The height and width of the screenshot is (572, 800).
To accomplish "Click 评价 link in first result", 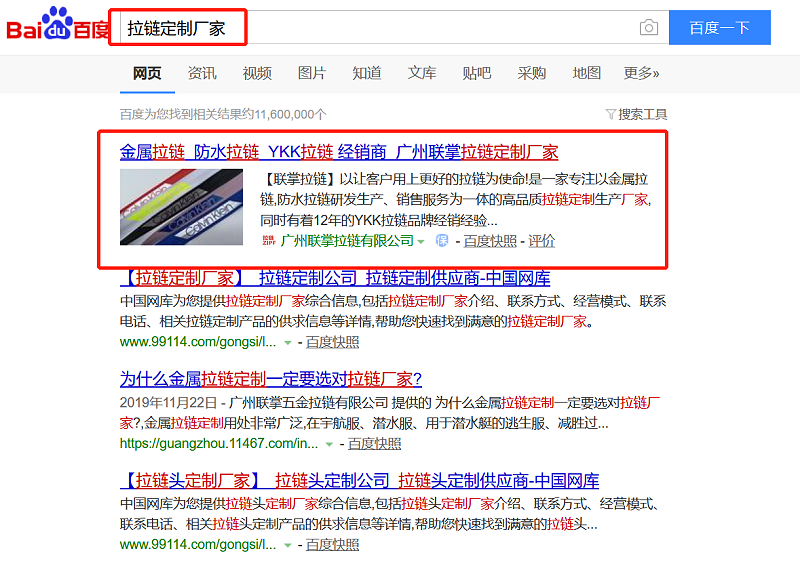I will pos(541,241).
